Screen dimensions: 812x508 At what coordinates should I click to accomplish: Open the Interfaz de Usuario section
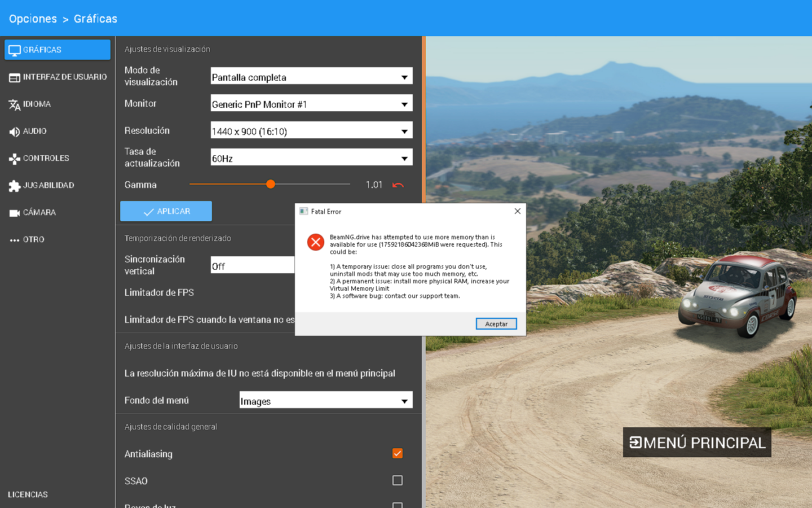(58, 77)
